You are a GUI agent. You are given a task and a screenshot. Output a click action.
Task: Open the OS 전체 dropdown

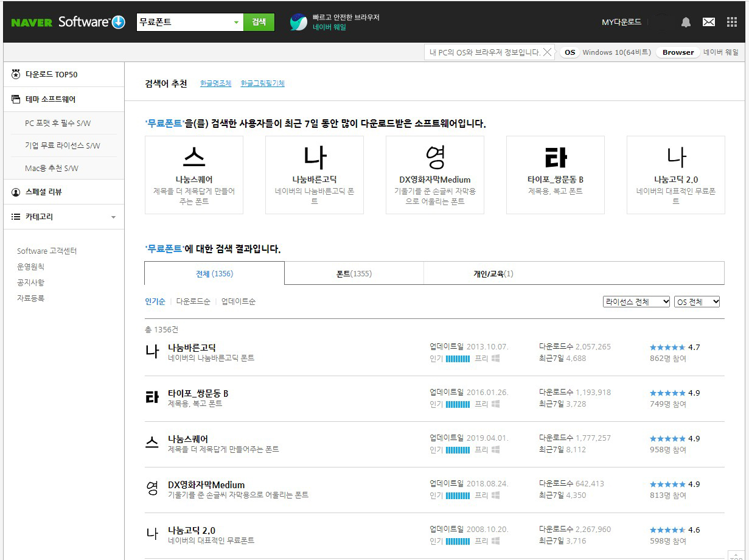[697, 302]
